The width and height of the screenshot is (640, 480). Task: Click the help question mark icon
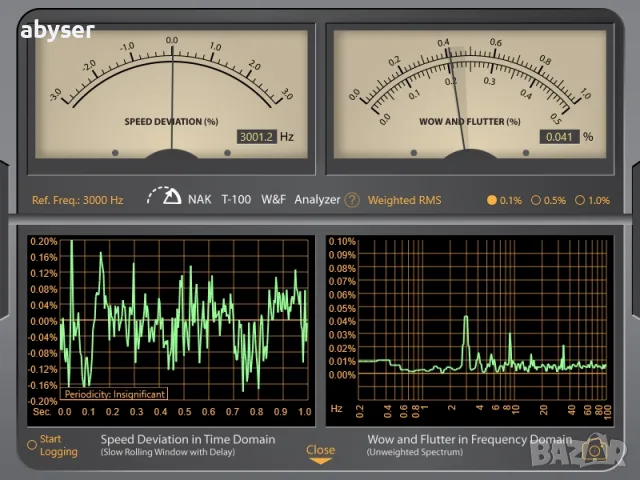click(x=352, y=200)
